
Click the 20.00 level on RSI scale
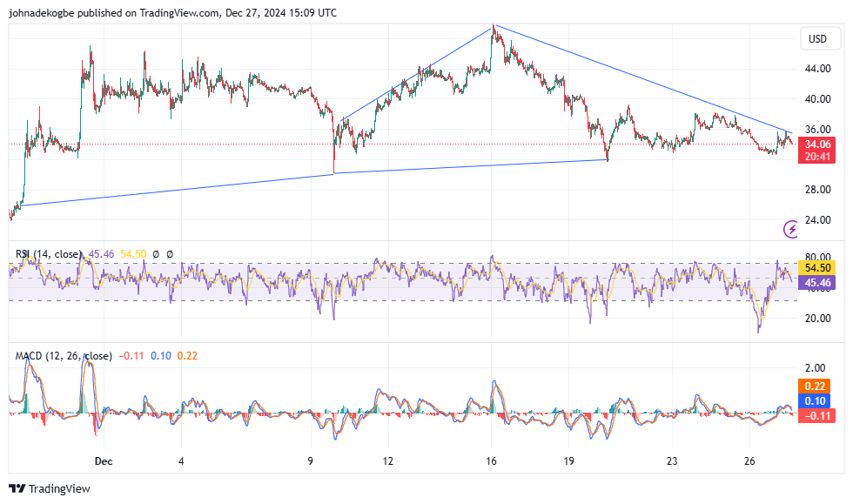coord(816,319)
